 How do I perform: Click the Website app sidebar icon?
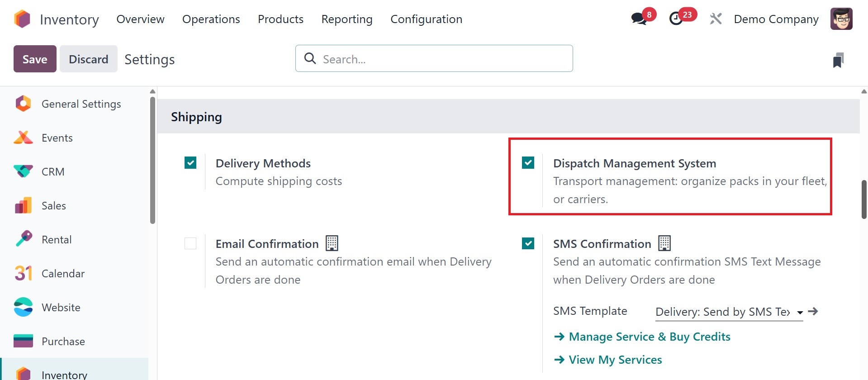pos(23,308)
